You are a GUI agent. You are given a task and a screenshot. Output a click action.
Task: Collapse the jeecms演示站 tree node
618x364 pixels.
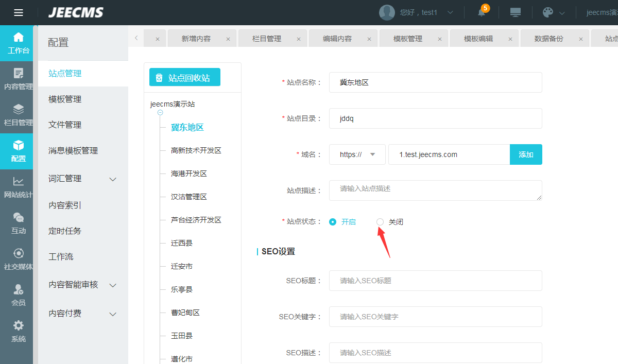point(160,112)
